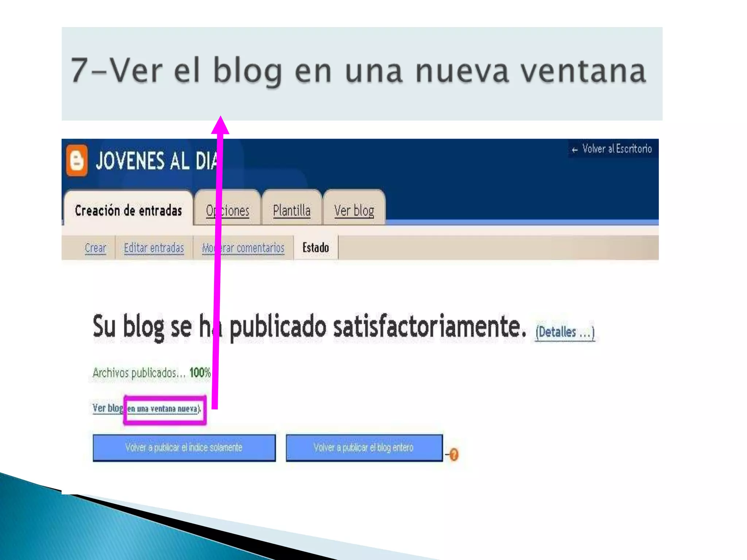Viewport: 747px width, 560px height.
Task: Click Volver a publicar el índice solamente
Action: pos(184,448)
